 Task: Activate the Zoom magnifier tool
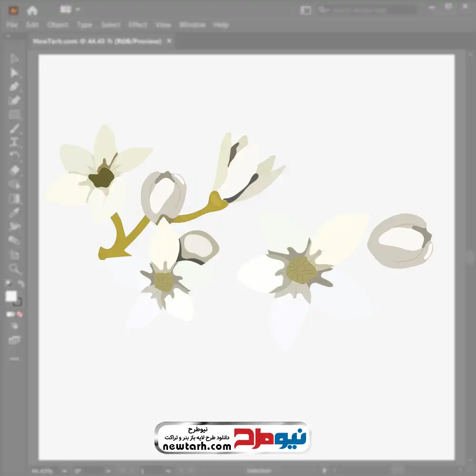coord(14,268)
